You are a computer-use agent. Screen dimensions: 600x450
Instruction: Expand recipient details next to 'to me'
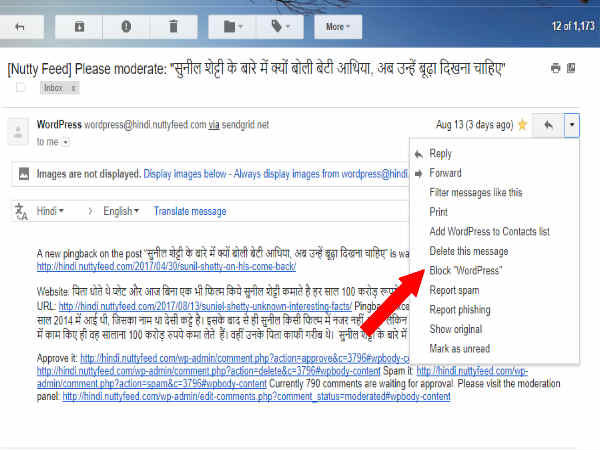65,142
